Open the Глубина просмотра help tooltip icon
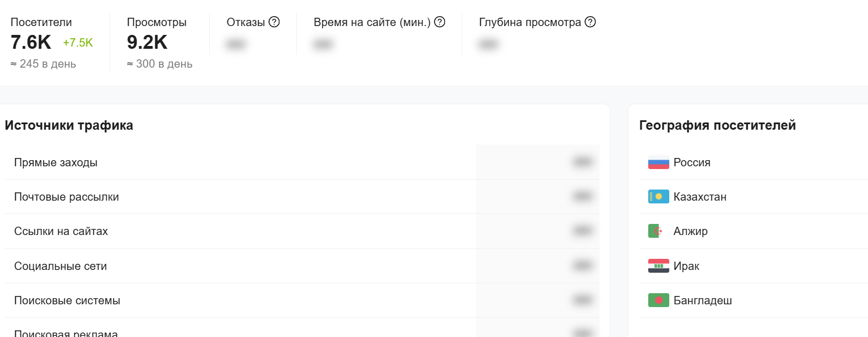 (590, 22)
